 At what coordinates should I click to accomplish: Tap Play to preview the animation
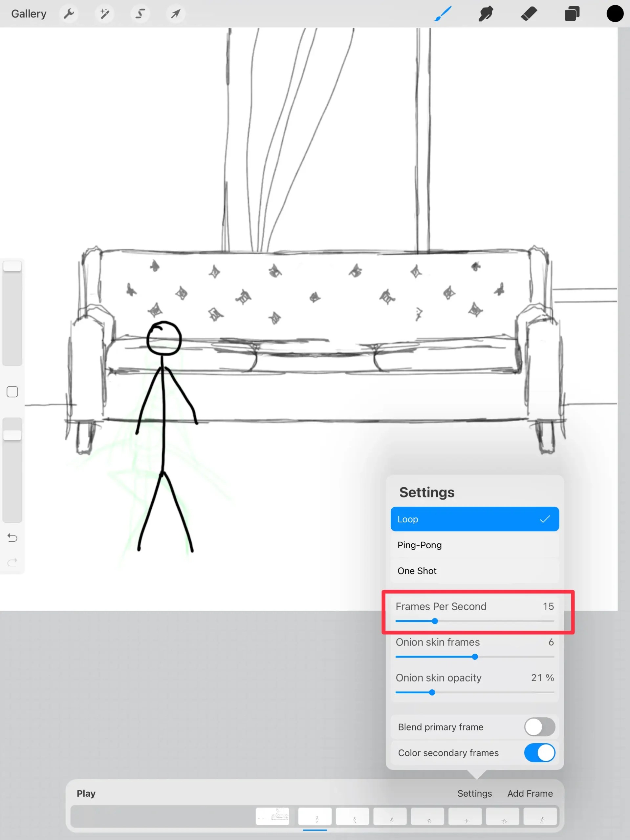86,793
